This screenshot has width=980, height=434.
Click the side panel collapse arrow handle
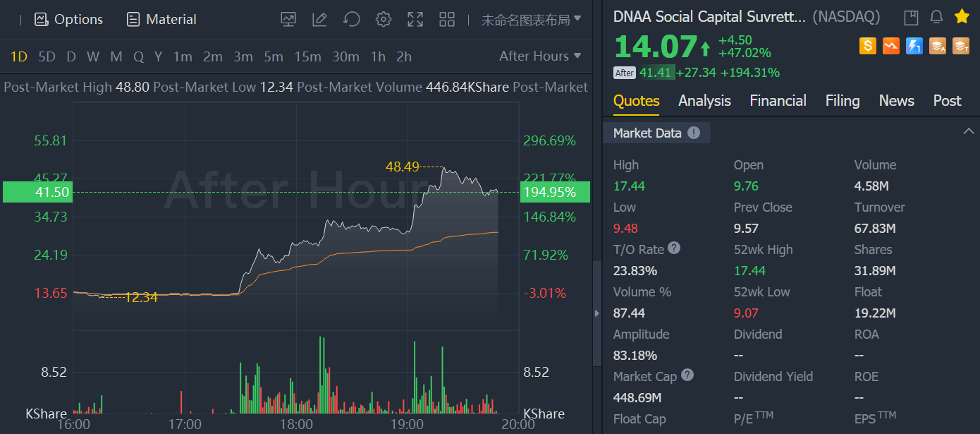(598, 313)
